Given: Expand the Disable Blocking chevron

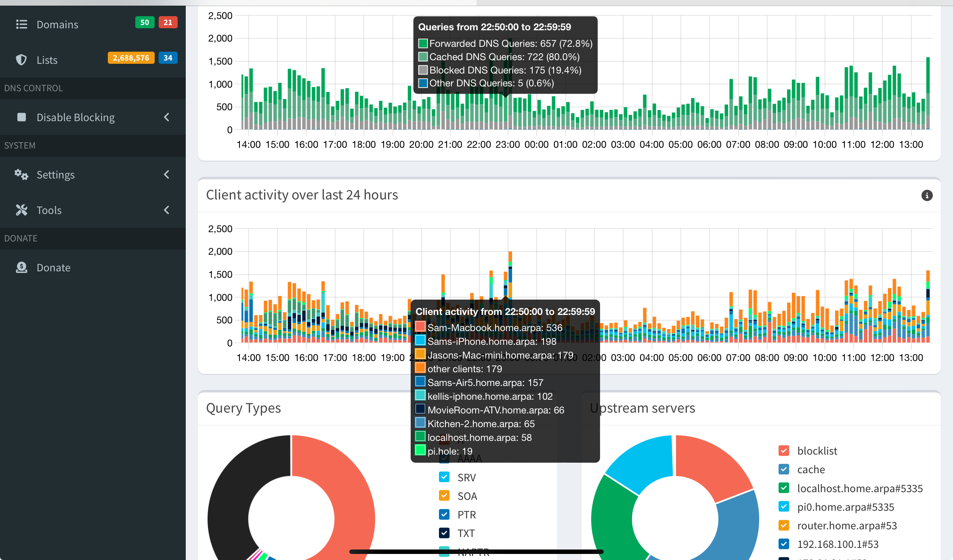Looking at the screenshot, I should tap(166, 117).
